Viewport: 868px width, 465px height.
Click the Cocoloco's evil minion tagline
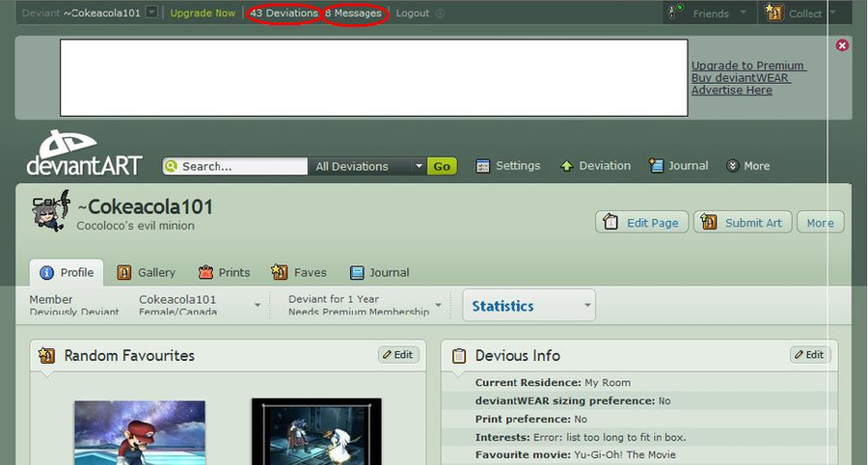click(x=136, y=226)
